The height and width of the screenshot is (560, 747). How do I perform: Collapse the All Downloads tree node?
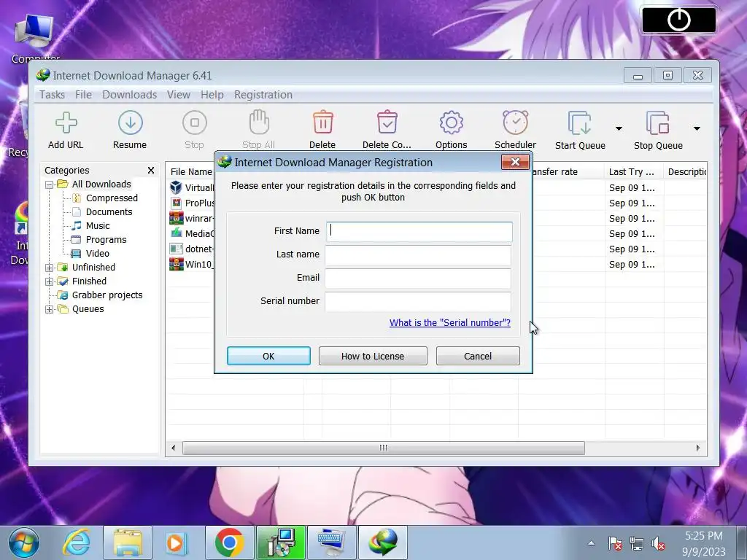[49, 184]
